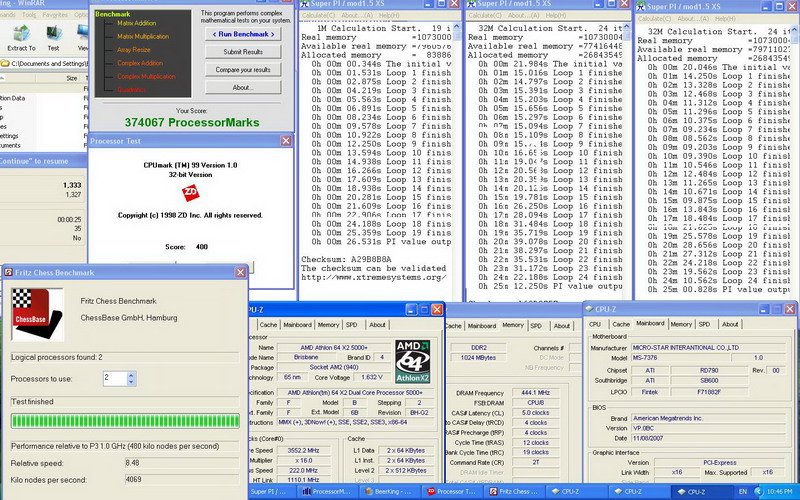
Task: Click the Size column header in WinRAR
Action: 72,78
